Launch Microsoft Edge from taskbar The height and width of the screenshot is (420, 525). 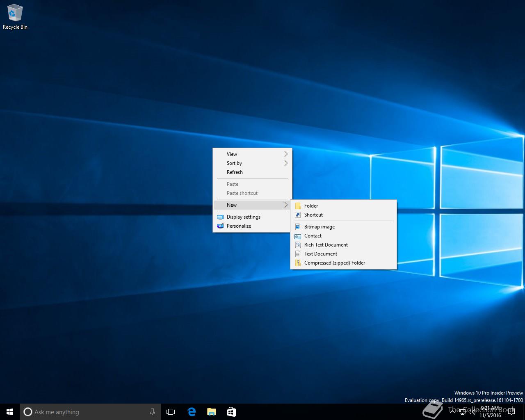click(x=191, y=412)
